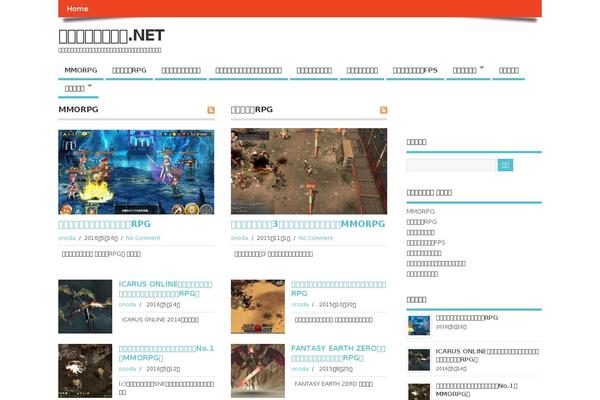This screenshot has width=600, height=400.
Task: Open the ICARUS ONLINE dragon thumbnail in the main column
Action: pos(85,307)
